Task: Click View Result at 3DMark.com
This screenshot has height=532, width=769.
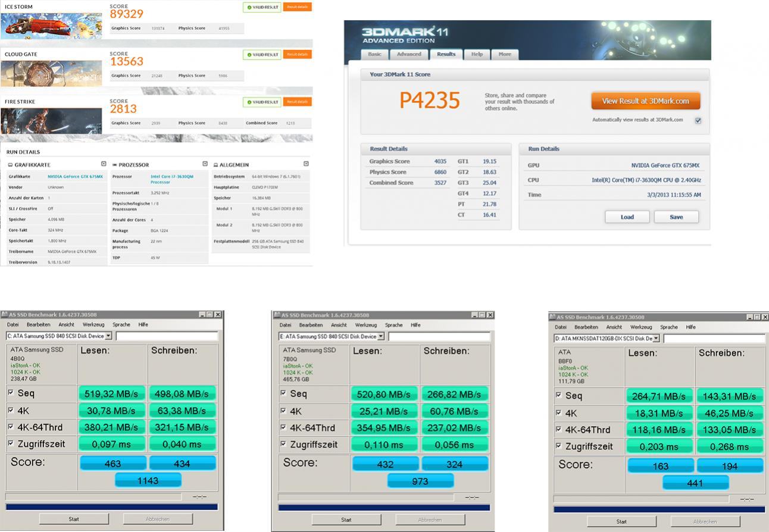Action: (x=645, y=101)
